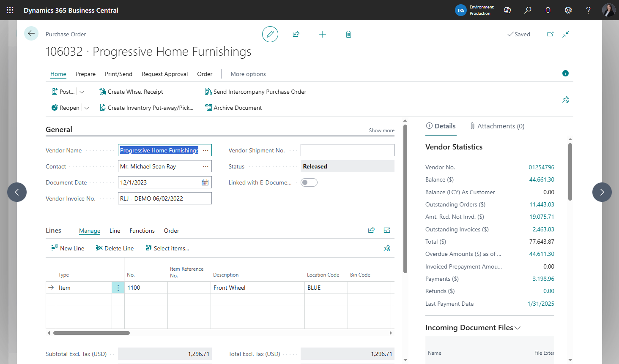Click the Vendor Shipment No. field

(348, 150)
